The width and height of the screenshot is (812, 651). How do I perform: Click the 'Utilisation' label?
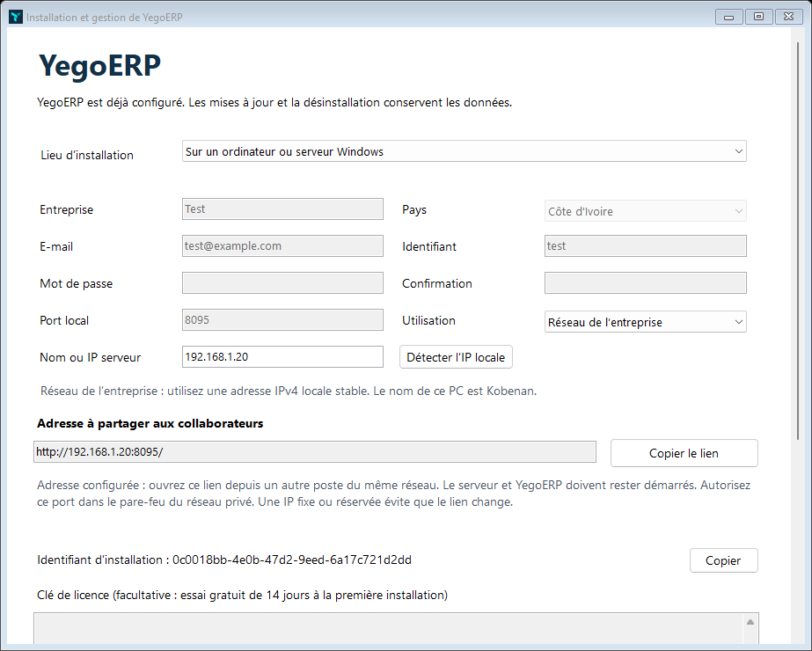(428, 320)
